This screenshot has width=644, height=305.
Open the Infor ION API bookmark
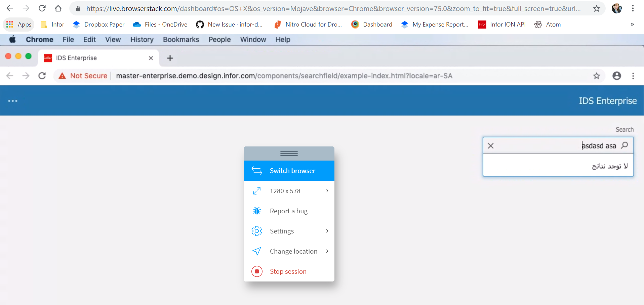coord(502,25)
